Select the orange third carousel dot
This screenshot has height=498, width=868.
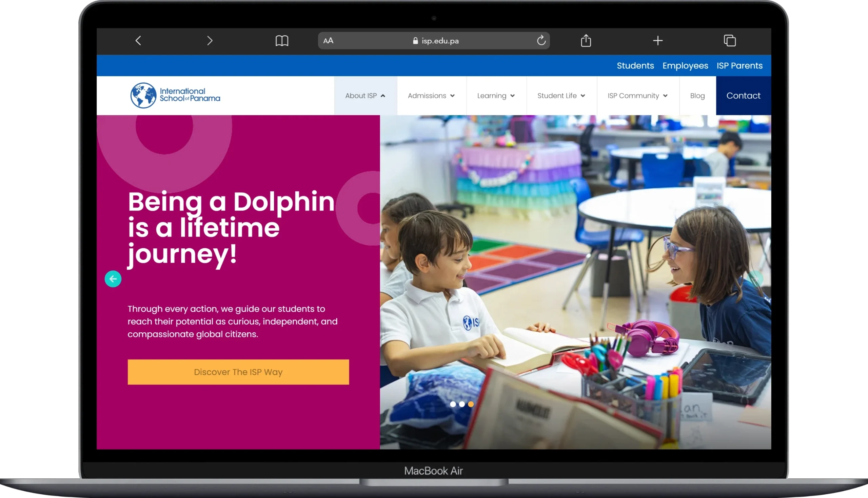[471, 404]
